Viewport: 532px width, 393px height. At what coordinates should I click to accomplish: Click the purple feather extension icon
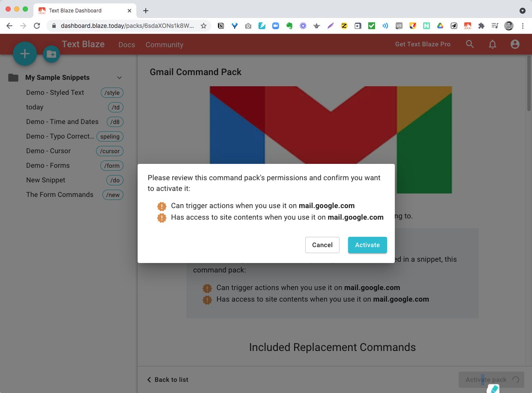click(331, 26)
